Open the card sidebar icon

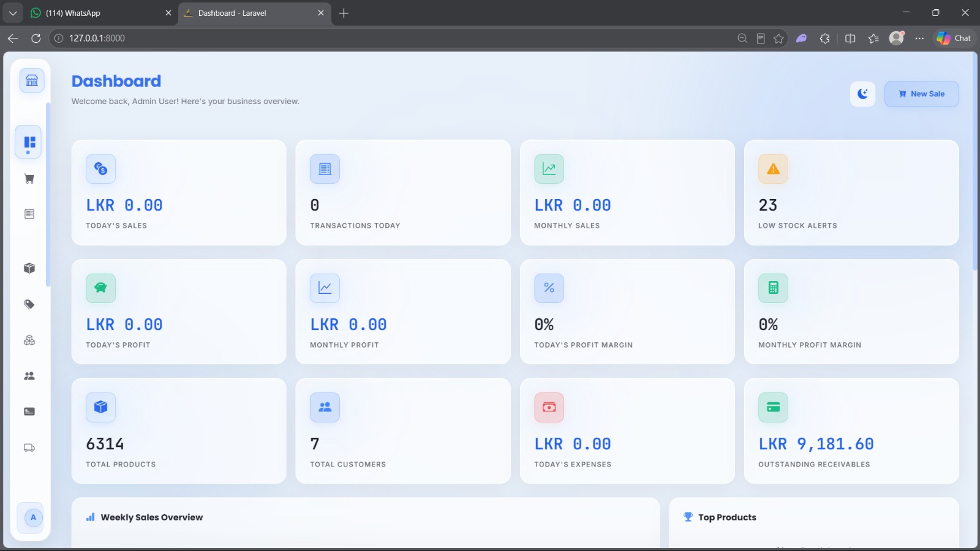(x=29, y=411)
